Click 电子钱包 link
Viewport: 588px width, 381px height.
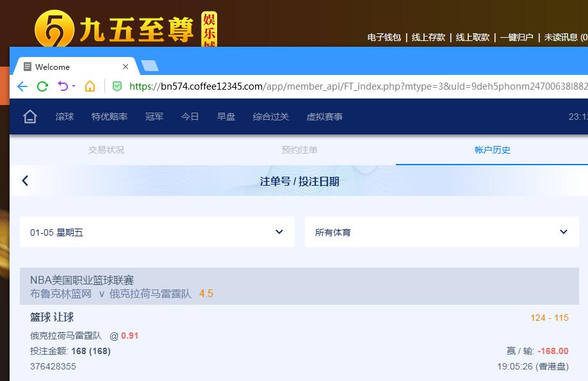(384, 38)
